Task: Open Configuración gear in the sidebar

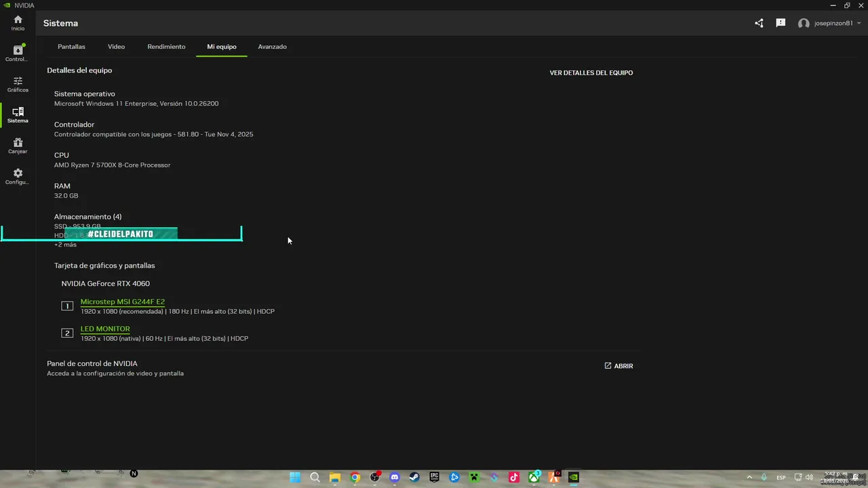Action: click(18, 177)
